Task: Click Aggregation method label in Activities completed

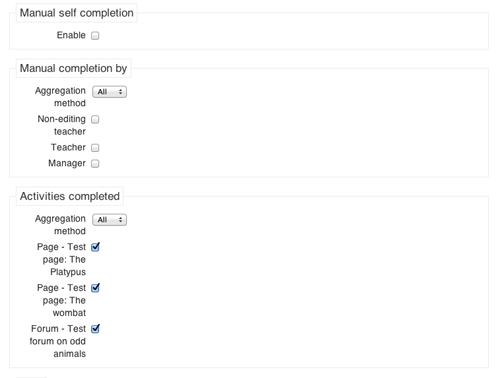Action: tap(60, 225)
